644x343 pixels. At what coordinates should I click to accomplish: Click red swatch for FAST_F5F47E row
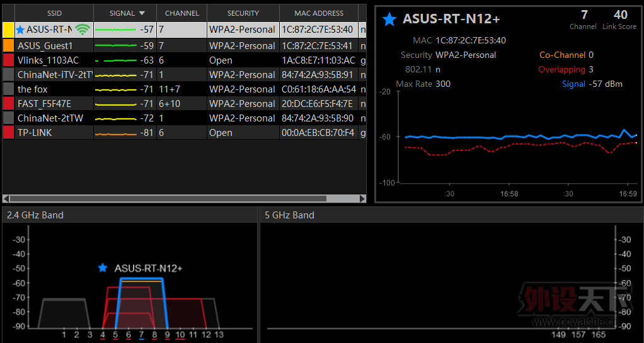(x=9, y=103)
